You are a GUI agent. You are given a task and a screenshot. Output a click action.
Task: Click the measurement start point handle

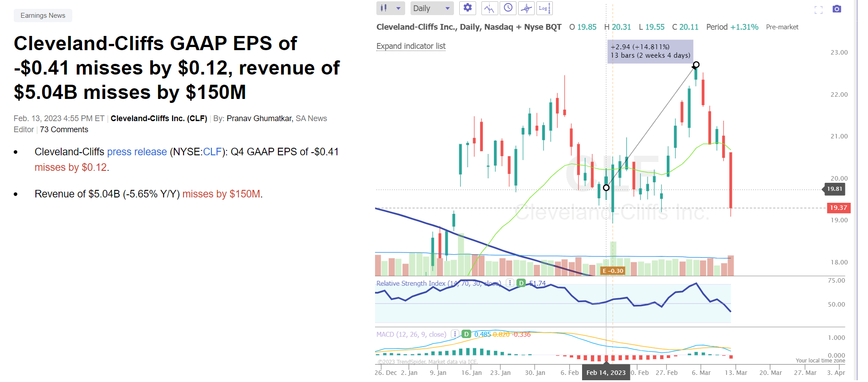point(606,188)
